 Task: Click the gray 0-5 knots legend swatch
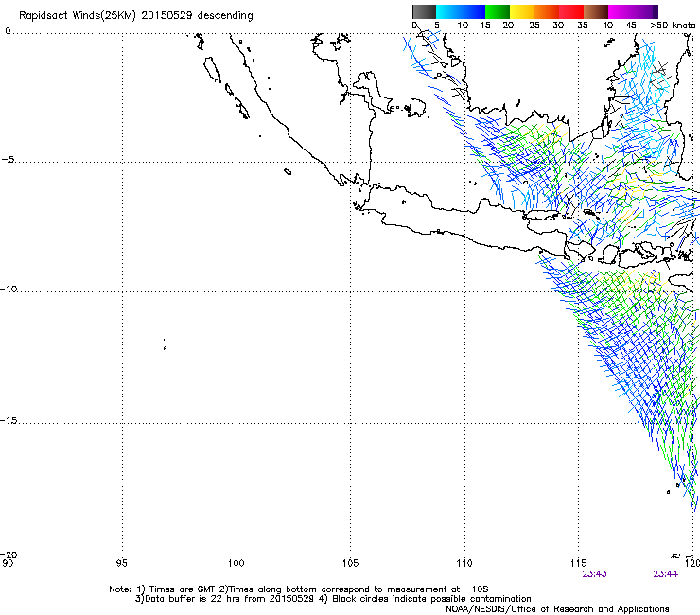click(424, 11)
